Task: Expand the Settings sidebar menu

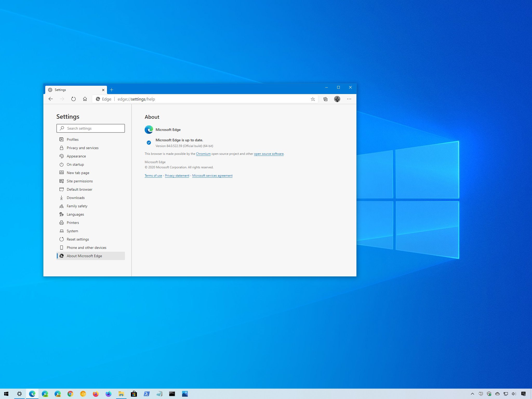Action: pyautogui.click(x=68, y=117)
